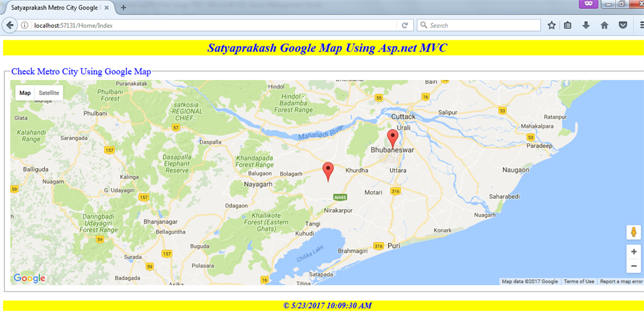Click the Nirakarpur label
This screenshot has width=644, height=318.
click(338, 210)
